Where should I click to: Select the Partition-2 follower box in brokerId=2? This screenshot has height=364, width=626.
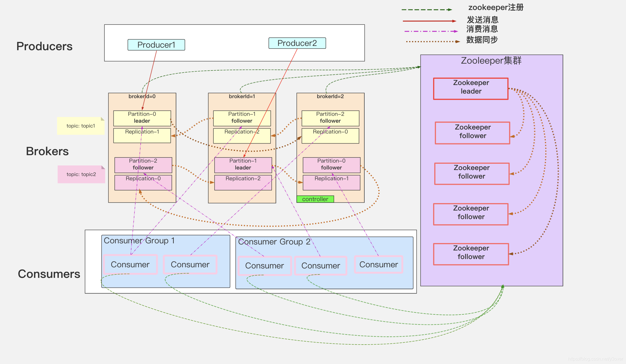(x=330, y=118)
